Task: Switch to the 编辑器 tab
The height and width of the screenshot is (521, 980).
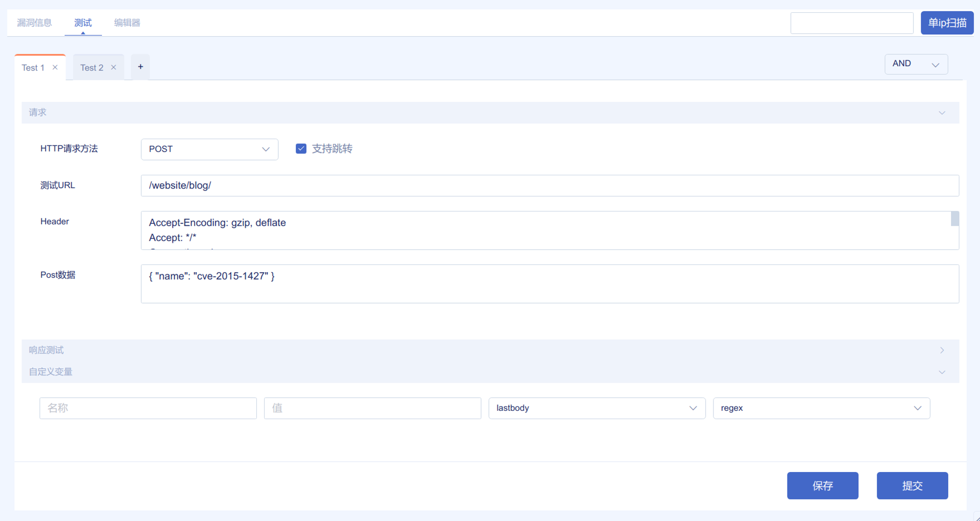Action: (127, 23)
